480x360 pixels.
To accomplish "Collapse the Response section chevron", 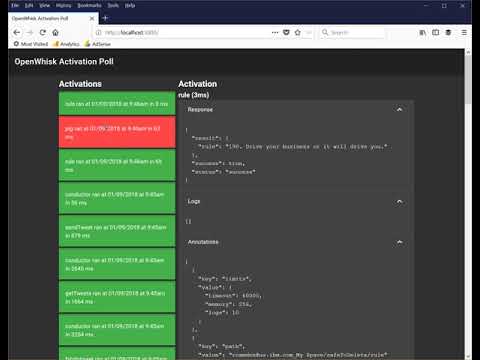I will tap(399, 109).
